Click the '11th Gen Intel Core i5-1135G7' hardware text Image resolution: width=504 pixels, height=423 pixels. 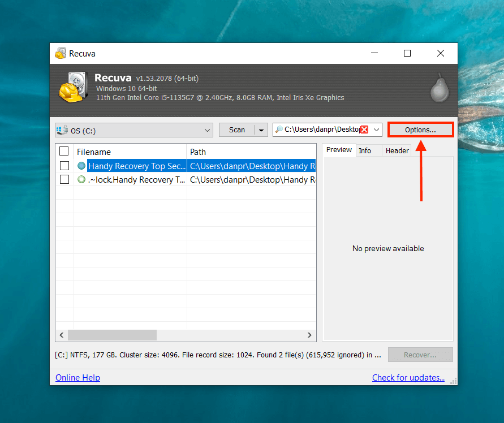click(220, 98)
